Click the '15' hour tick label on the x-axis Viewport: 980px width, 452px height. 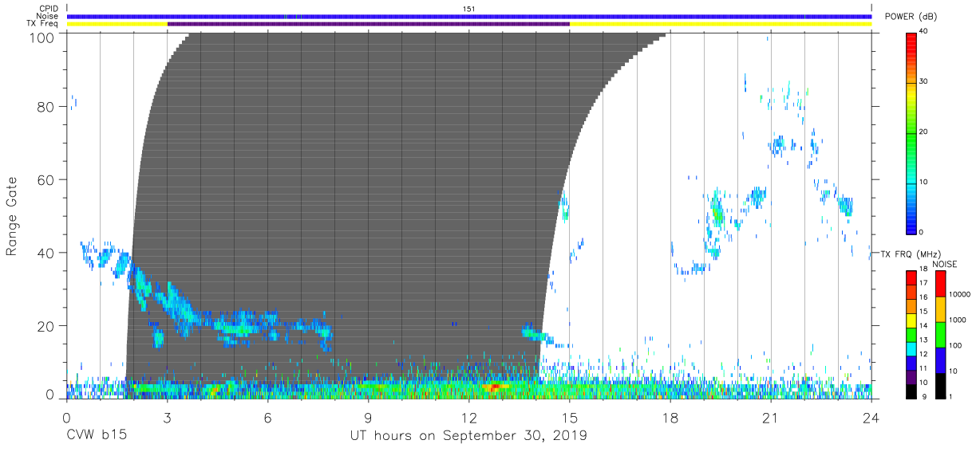coord(570,416)
